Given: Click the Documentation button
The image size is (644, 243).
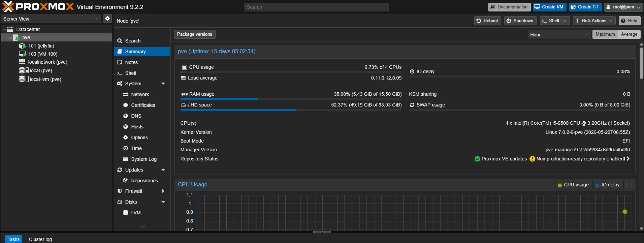Looking at the screenshot, I should click(x=509, y=7).
